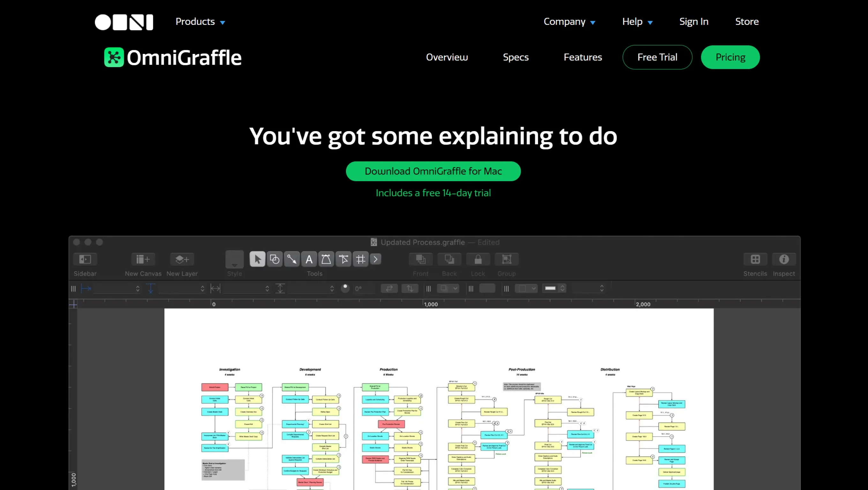Open the Stencils panel icon
This screenshot has width=868, height=490.
(x=755, y=259)
